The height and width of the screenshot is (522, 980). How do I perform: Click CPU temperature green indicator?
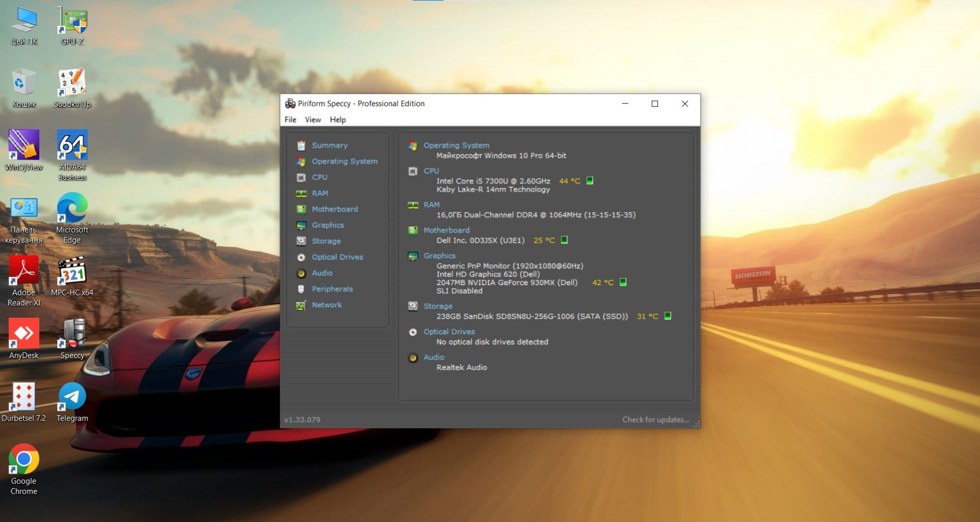click(x=590, y=180)
